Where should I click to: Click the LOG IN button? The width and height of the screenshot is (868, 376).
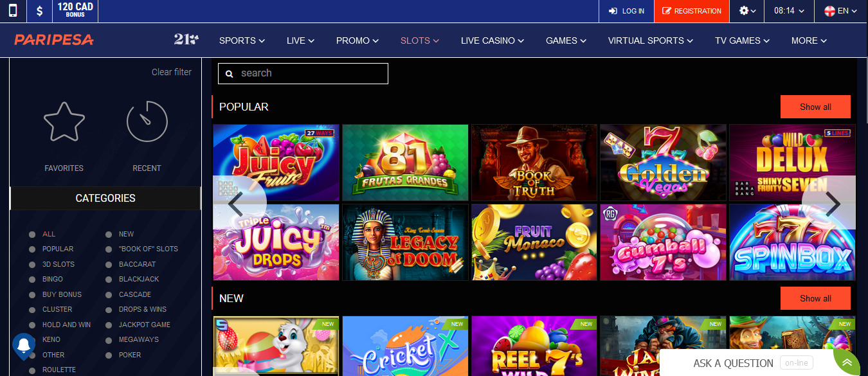626,11
